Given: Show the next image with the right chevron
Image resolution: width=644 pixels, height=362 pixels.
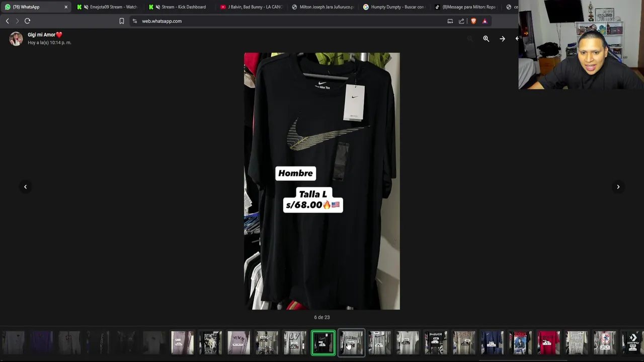Looking at the screenshot, I should (x=618, y=187).
